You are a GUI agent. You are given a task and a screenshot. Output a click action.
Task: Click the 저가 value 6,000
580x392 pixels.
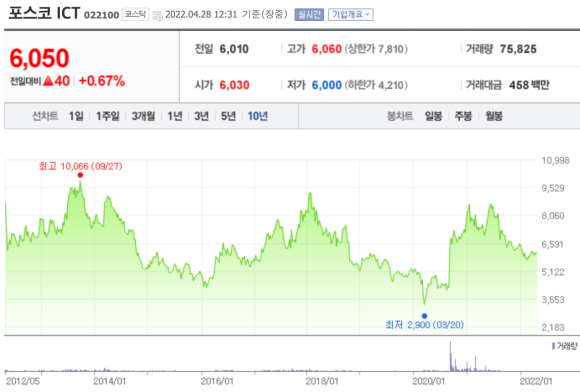pyautogui.click(x=326, y=85)
